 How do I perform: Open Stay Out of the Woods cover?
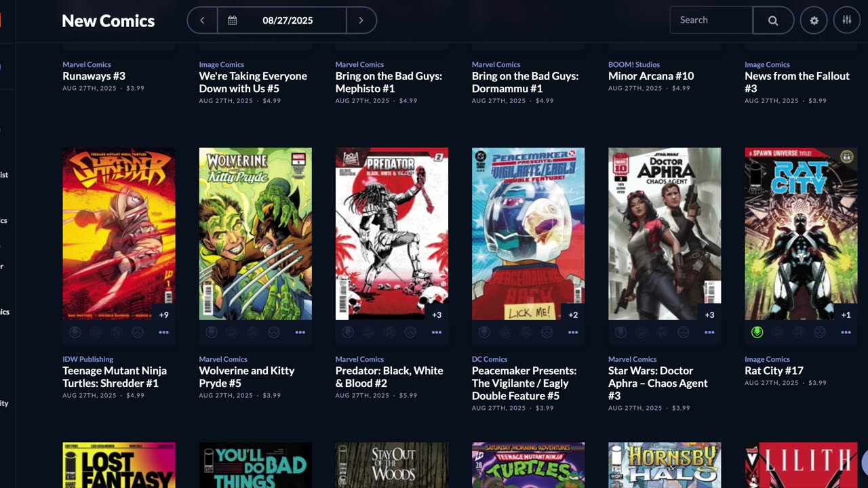coord(392,465)
